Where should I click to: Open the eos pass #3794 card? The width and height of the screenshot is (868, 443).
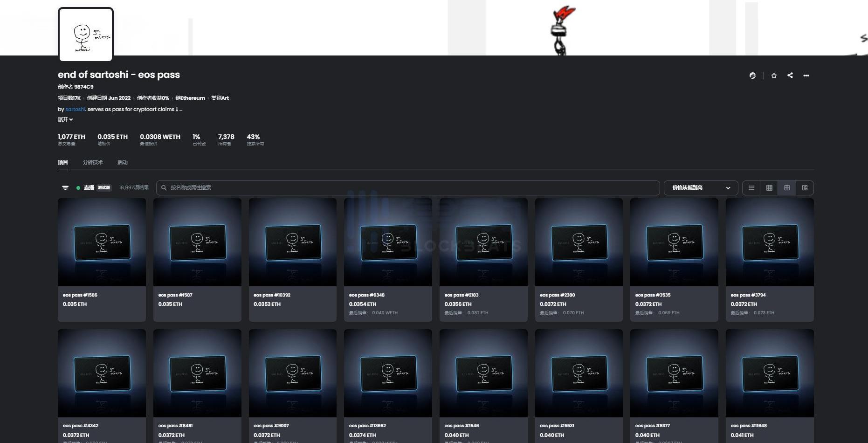coord(769,259)
